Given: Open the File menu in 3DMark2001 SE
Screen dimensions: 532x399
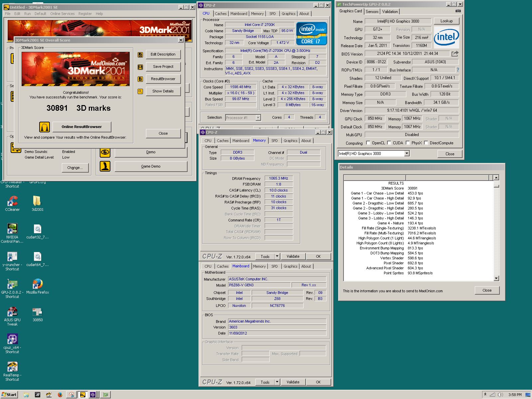Looking at the screenshot, I should click(x=8, y=14).
